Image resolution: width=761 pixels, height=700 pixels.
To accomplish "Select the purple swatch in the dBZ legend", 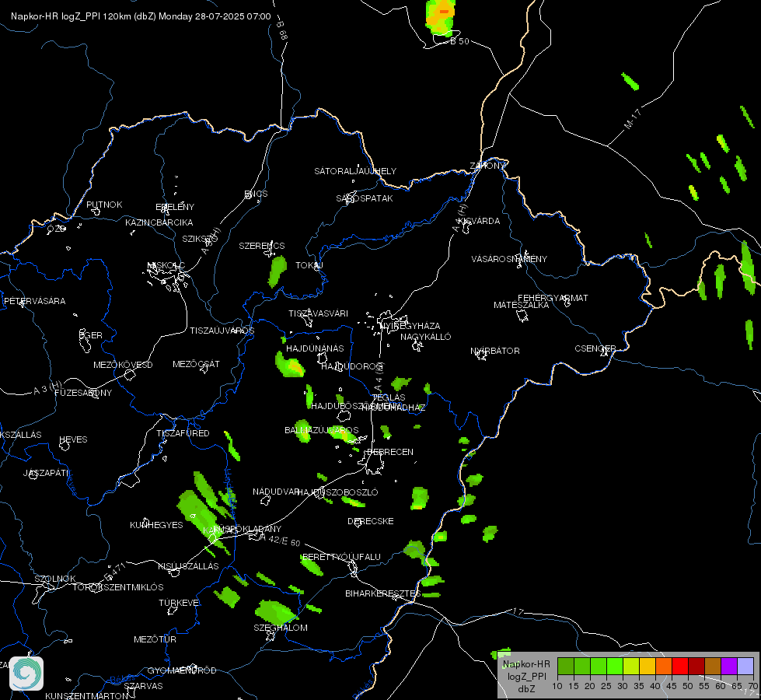I will tap(729, 666).
